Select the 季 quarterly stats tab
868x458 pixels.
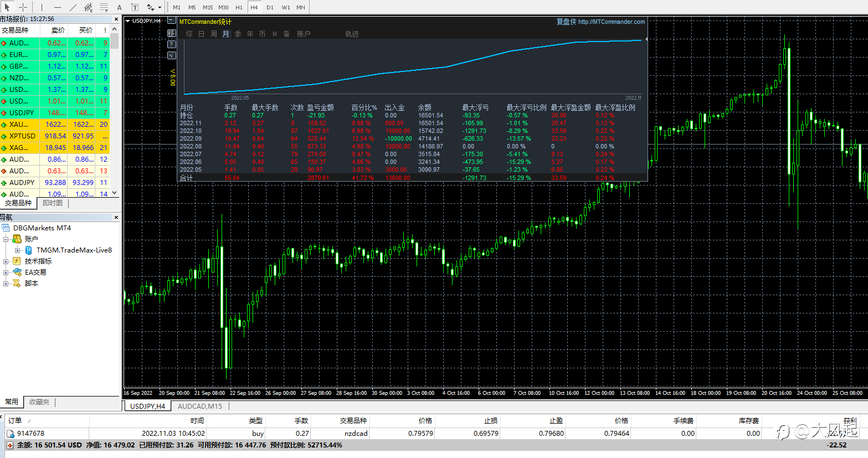click(238, 34)
